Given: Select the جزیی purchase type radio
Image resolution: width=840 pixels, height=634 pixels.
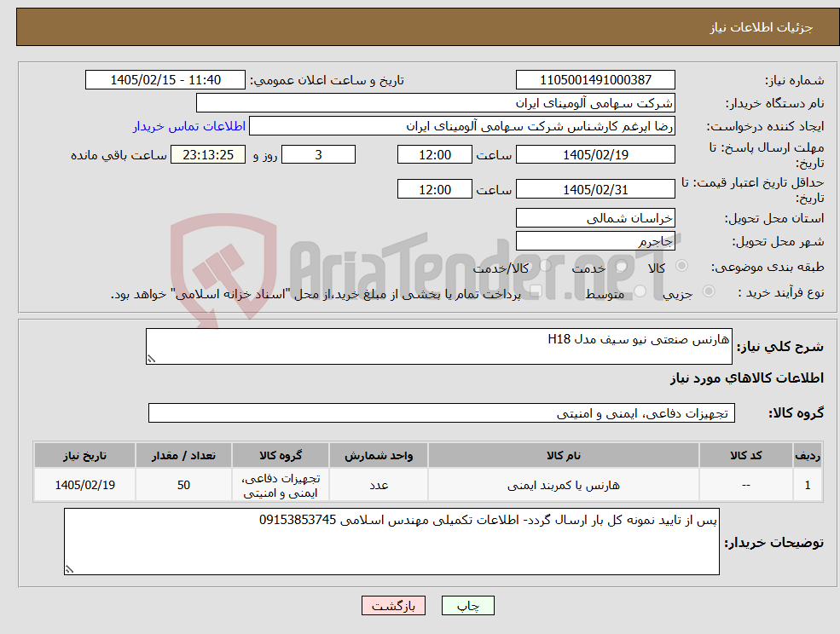Looking at the screenshot, I should [708, 291].
